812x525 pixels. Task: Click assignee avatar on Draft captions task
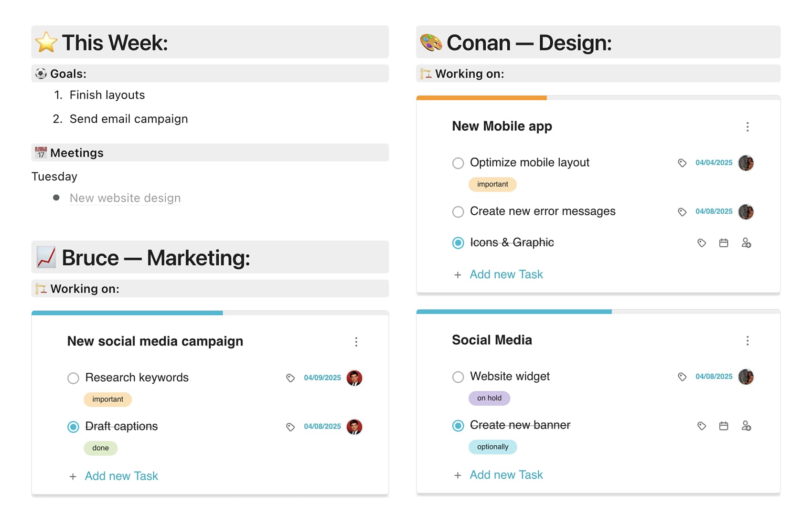pyautogui.click(x=354, y=427)
